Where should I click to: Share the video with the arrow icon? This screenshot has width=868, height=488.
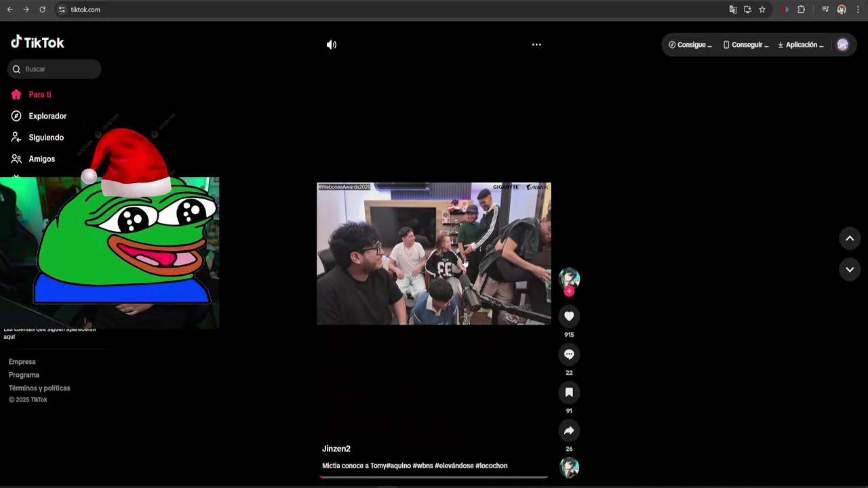pyautogui.click(x=569, y=430)
